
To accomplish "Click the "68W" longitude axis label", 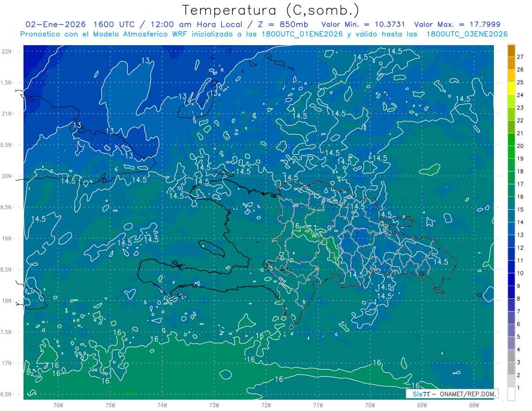I will point(474,405).
